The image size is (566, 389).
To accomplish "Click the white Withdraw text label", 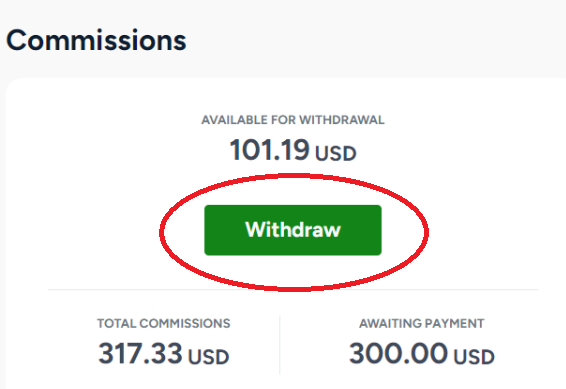I will 293,230.
